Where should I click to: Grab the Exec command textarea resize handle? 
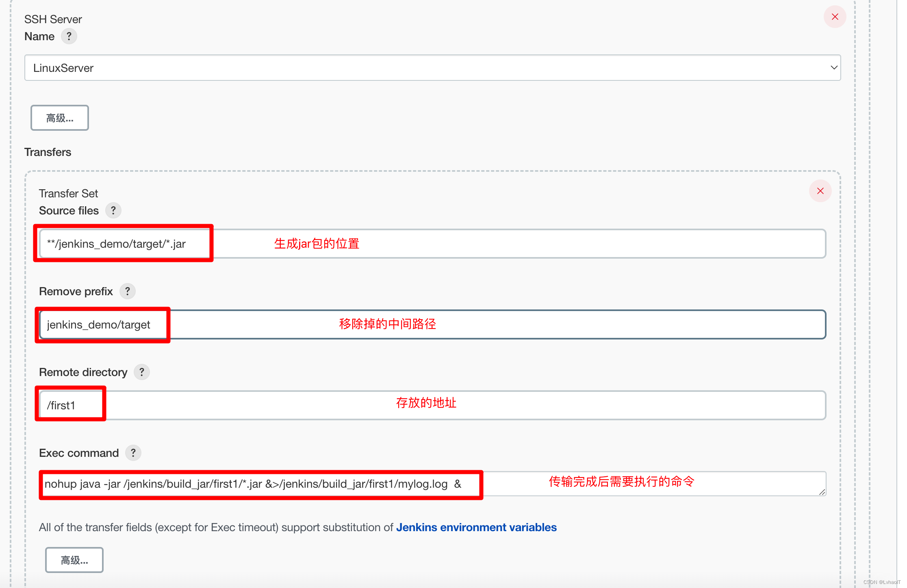tap(822, 492)
